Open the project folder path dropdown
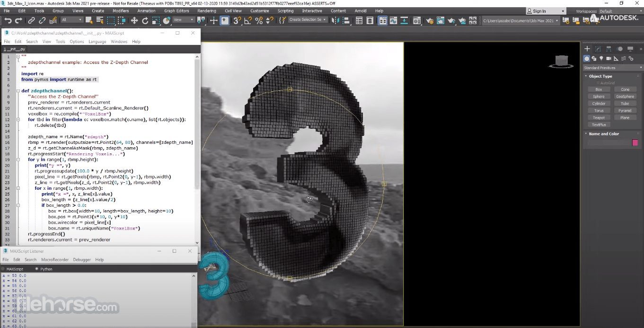Viewport: 644px width, 328px height. pyautogui.click(x=520, y=20)
